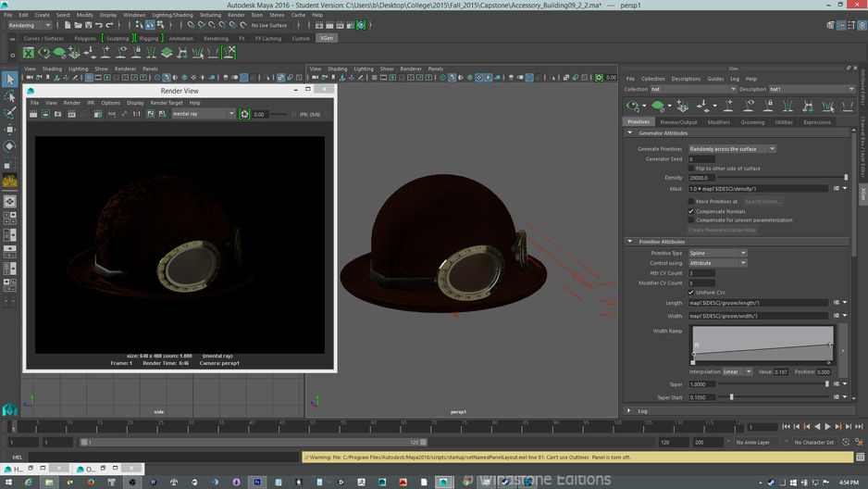Pick the Paint selection tool
868x489 pixels.
pos(9,113)
